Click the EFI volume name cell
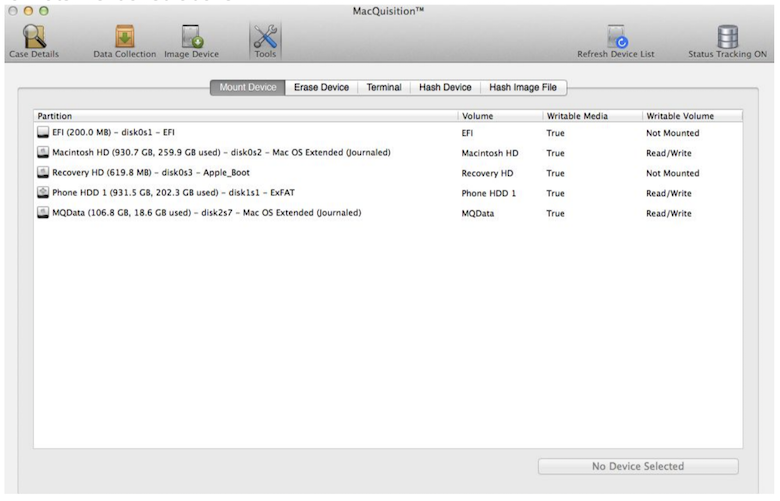Screen dimensions: 780x501 pos(467,133)
